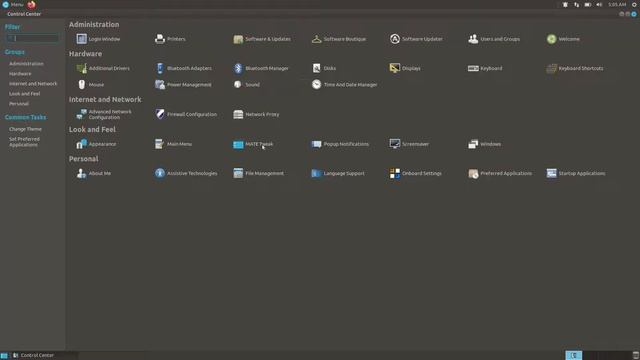Launch Bluetooth Manager
Image resolution: width=640 pixels, height=360 pixels.
[261, 68]
